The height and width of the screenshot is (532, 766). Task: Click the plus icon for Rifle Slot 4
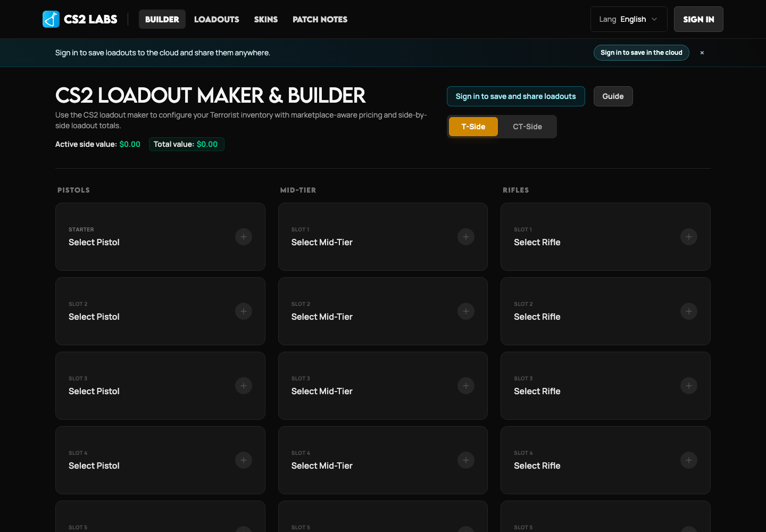pyautogui.click(x=689, y=460)
